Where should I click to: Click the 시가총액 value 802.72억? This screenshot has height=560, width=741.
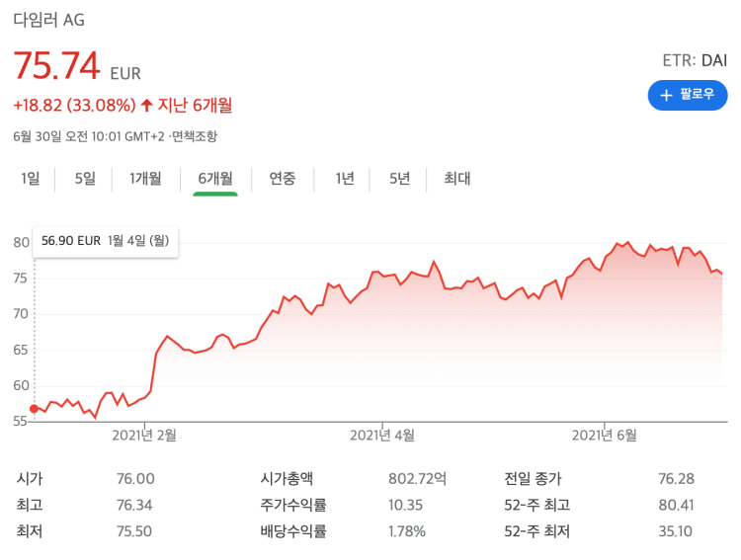[x=417, y=479]
